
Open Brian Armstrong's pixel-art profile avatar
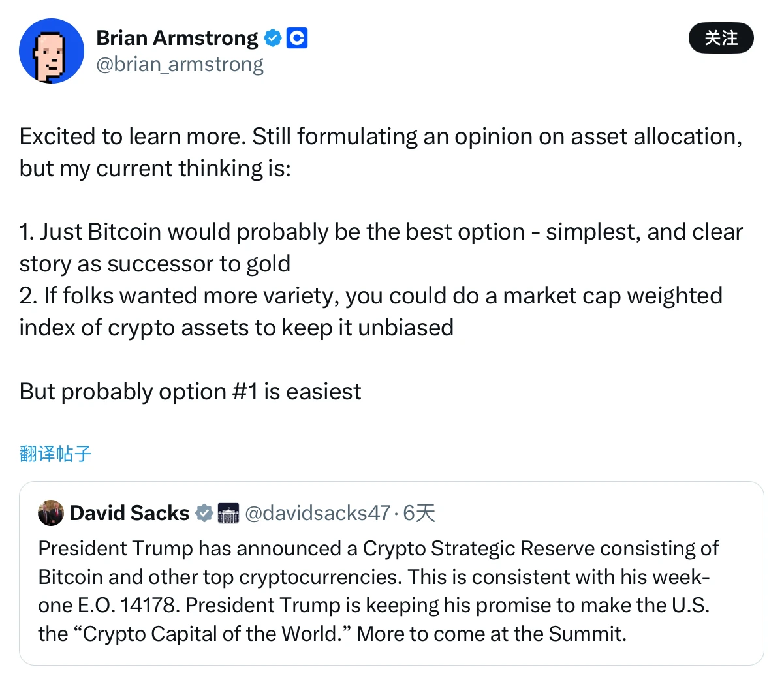coord(52,52)
